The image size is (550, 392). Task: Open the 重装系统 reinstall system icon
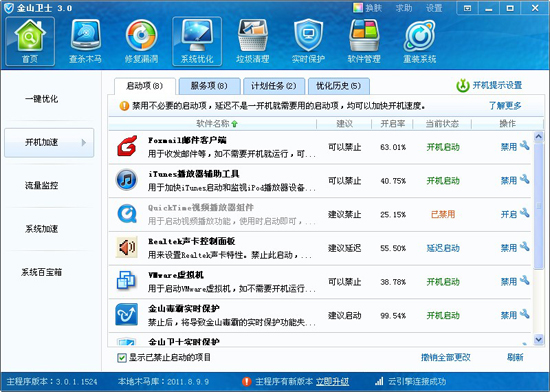tap(420, 41)
